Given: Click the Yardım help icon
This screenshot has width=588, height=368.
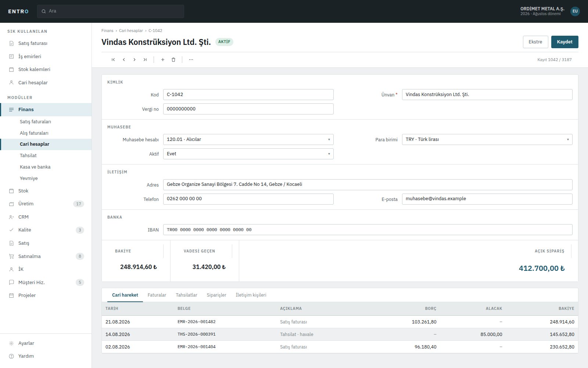Looking at the screenshot, I should click(x=11, y=356).
